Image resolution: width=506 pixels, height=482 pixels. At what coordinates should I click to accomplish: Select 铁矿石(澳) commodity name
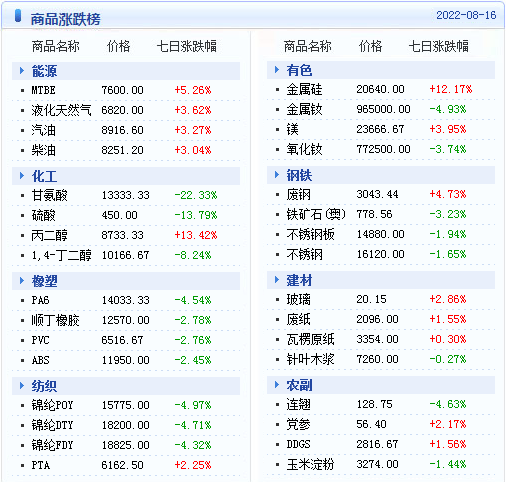[316, 214]
